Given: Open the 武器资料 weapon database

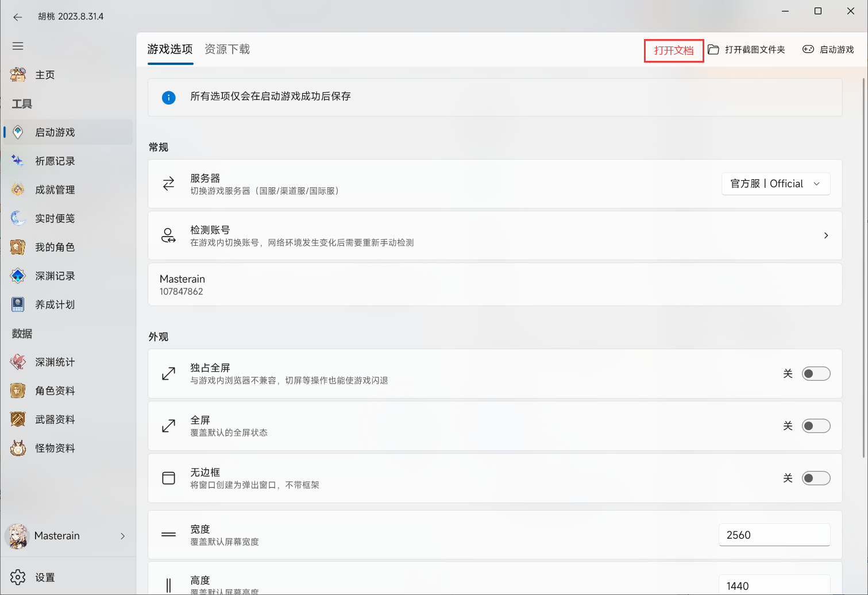Looking at the screenshot, I should [x=55, y=419].
